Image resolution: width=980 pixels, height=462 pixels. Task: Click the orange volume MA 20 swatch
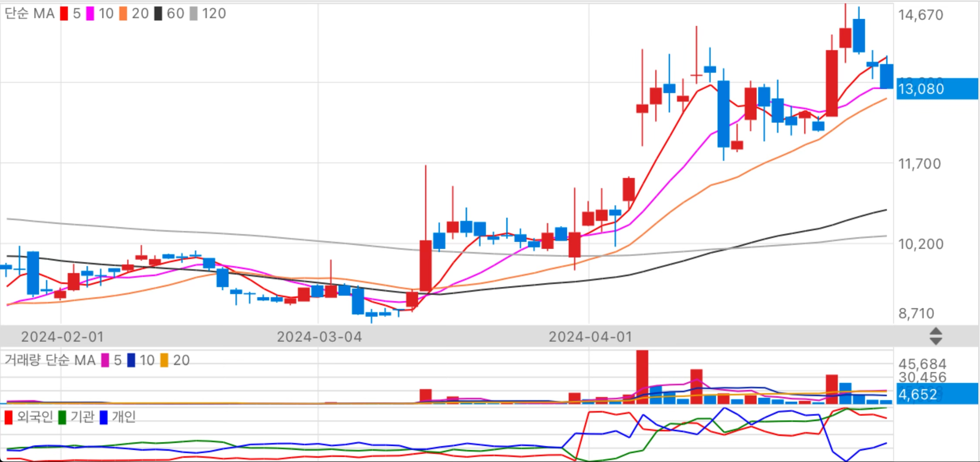164,360
